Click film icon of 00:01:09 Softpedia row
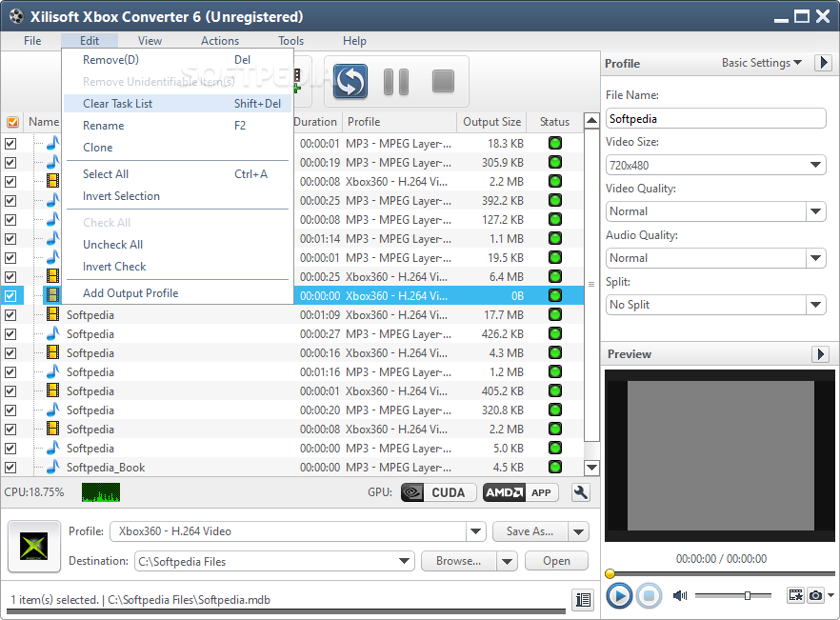 [52, 314]
